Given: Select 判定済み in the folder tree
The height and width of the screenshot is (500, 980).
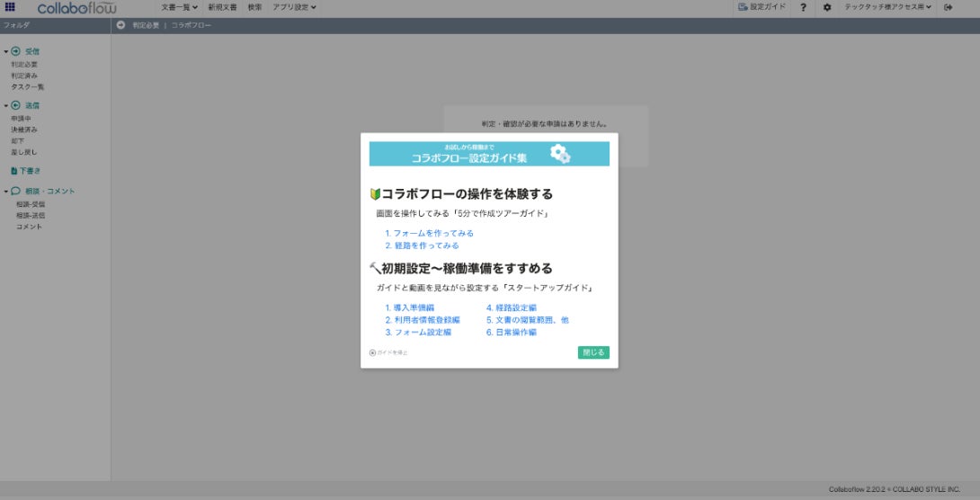Looking at the screenshot, I should tap(24, 76).
